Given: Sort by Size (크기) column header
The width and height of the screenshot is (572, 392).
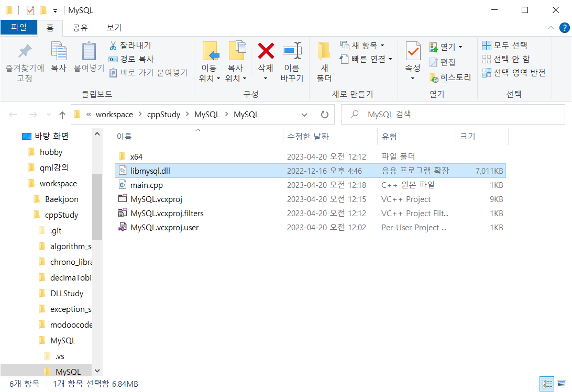Looking at the screenshot, I should click(x=468, y=137).
